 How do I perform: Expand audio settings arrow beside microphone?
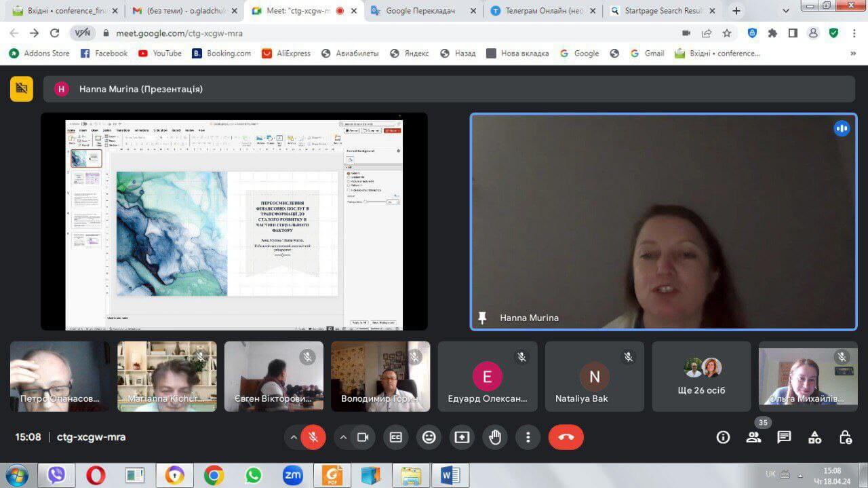(x=294, y=438)
